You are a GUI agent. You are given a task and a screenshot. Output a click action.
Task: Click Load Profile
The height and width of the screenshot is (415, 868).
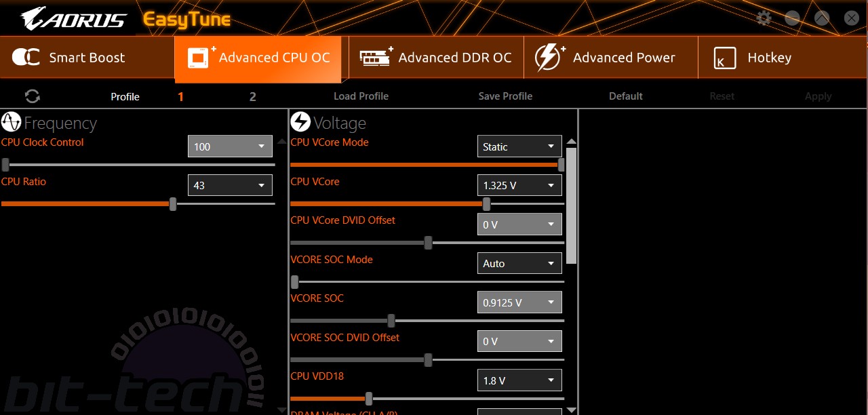coord(361,96)
